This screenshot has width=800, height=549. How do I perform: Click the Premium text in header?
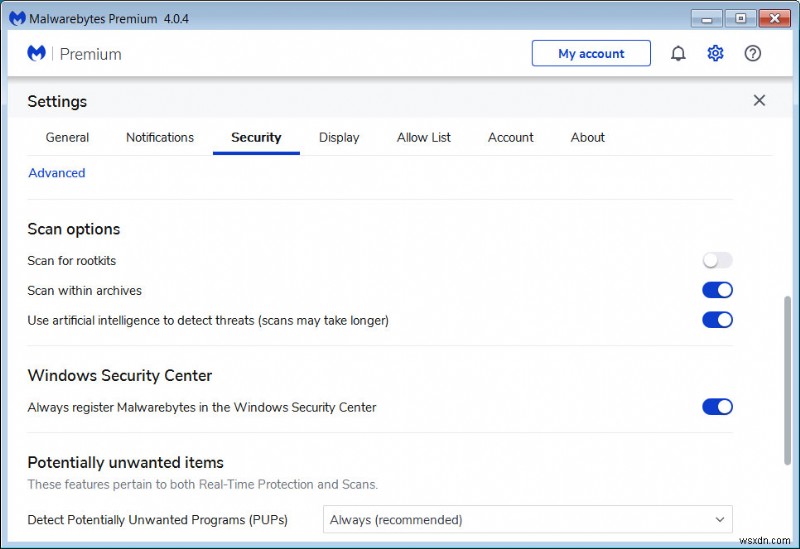(x=90, y=54)
